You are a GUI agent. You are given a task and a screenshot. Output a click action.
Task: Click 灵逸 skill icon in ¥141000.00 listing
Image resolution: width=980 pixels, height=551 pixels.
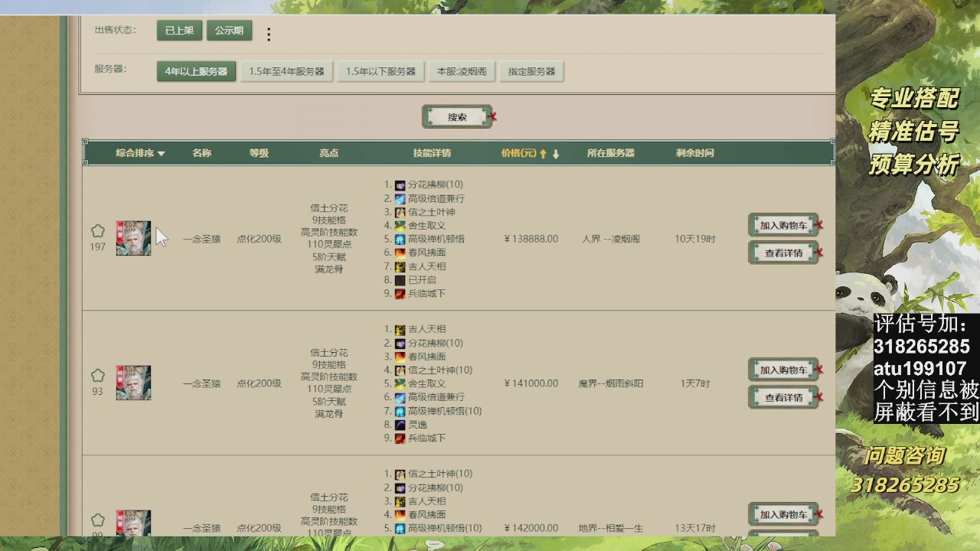(400, 425)
